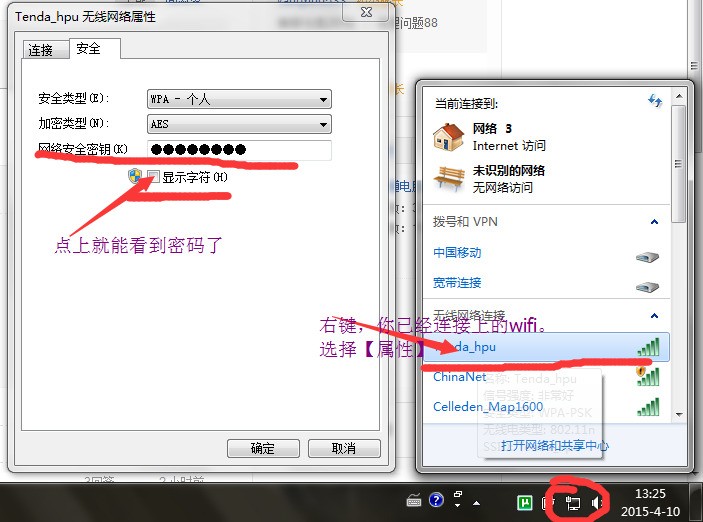
Task: Click the network list scrollbar down arrow
Action: click(679, 414)
